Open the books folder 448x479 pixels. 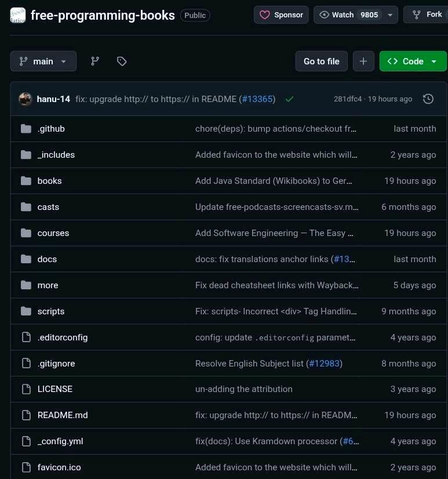click(49, 181)
